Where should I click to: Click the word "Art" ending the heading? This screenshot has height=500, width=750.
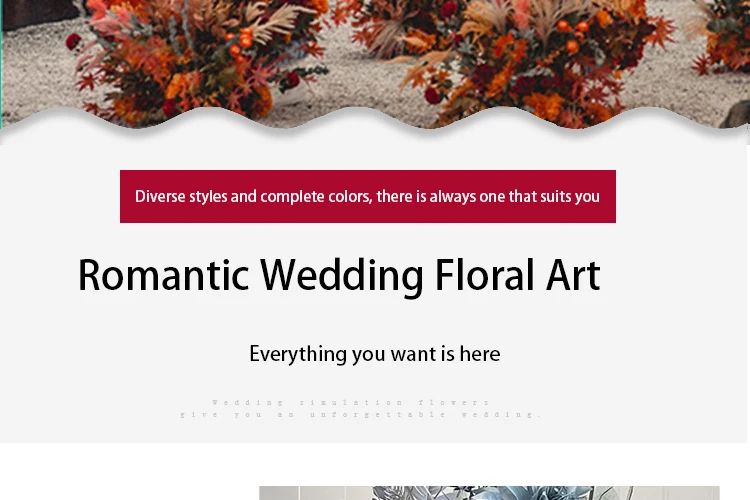(x=573, y=275)
